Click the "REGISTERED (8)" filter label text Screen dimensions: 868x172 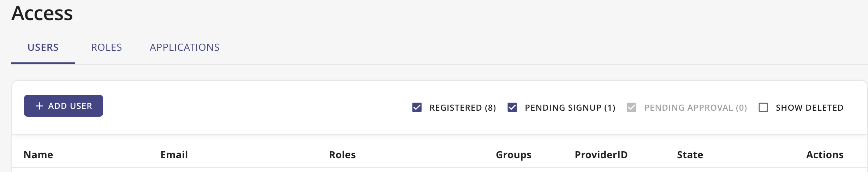click(463, 108)
